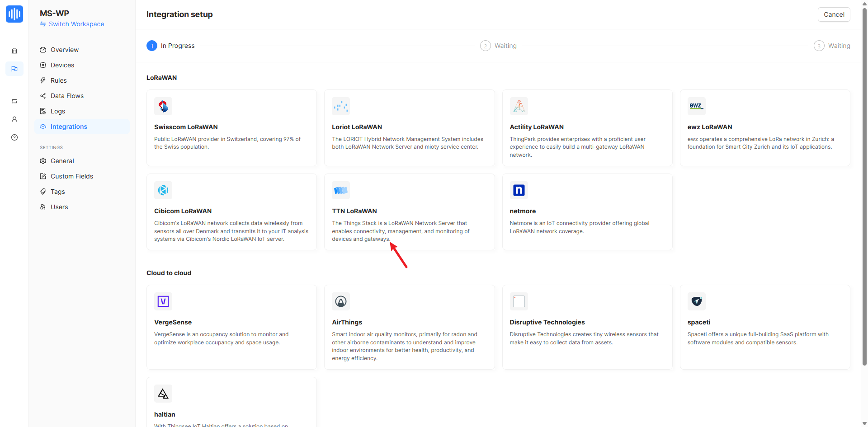Go to Devices in the sidebar

point(82,65)
